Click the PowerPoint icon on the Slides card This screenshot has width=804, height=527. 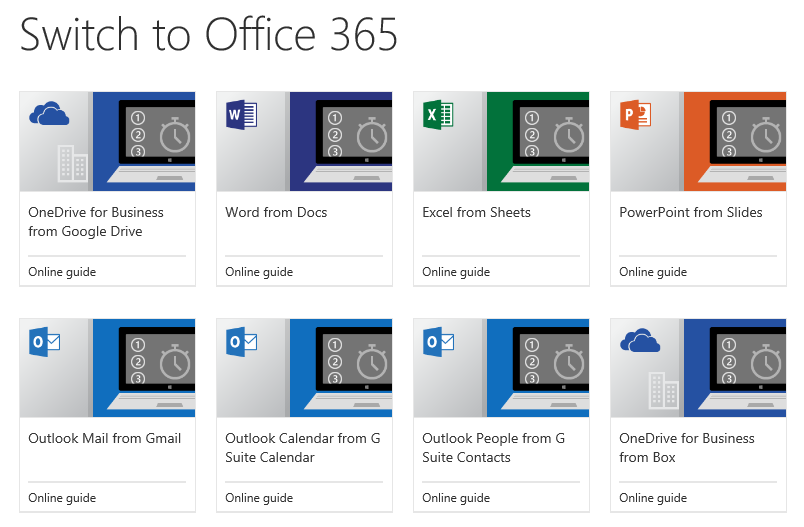point(635,114)
